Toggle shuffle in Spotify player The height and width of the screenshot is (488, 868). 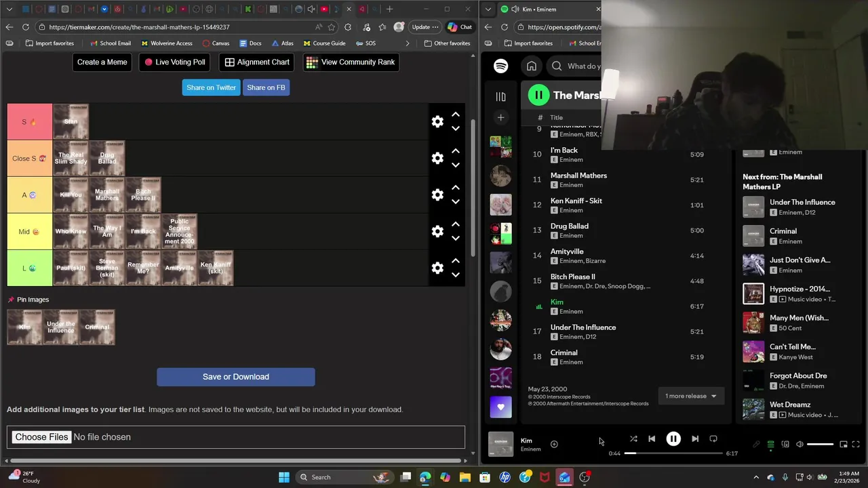click(633, 439)
